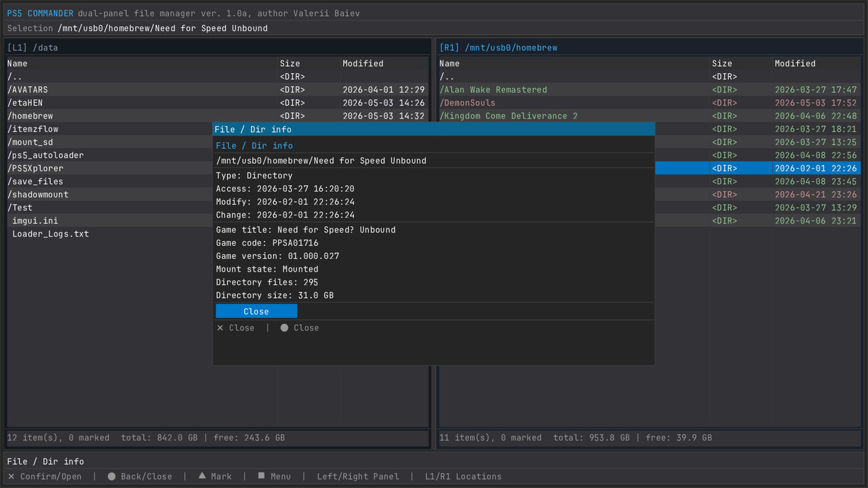The width and height of the screenshot is (868, 488).
Task: Click Directory files: 295 line
Action: click(267, 282)
